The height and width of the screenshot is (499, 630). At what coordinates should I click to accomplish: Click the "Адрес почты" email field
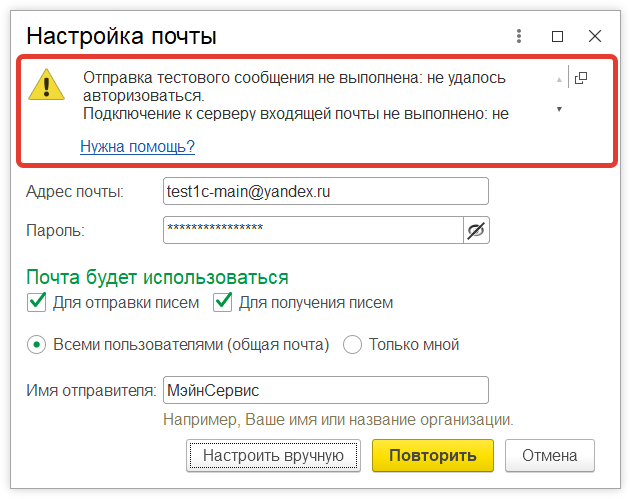tap(325, 191)
